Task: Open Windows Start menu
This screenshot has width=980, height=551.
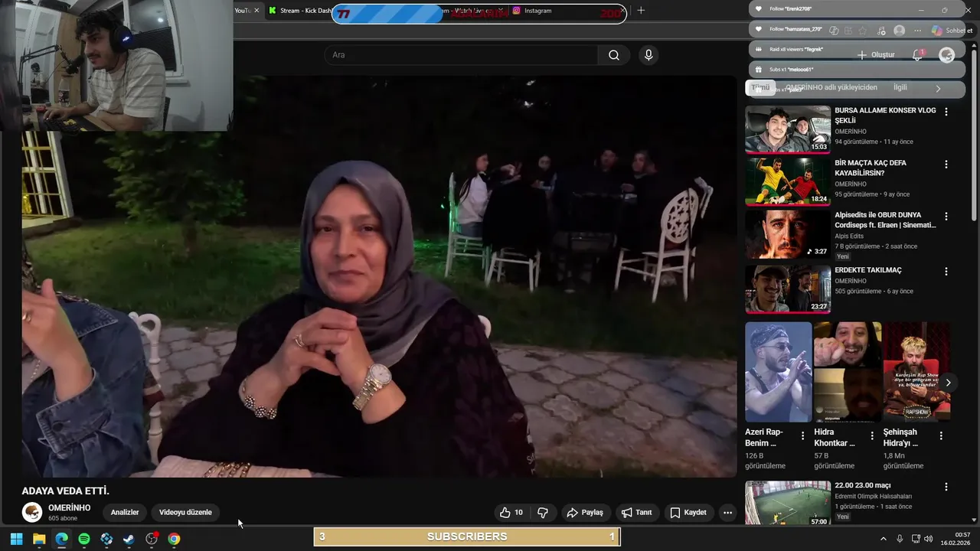Action: point(16,539)
